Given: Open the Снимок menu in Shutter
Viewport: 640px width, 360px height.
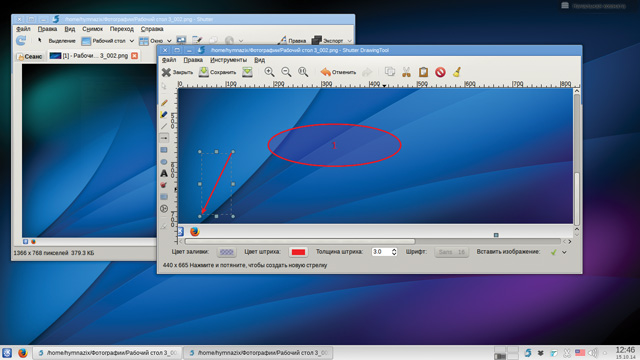Looking at the screenshot, I should 92,29.
